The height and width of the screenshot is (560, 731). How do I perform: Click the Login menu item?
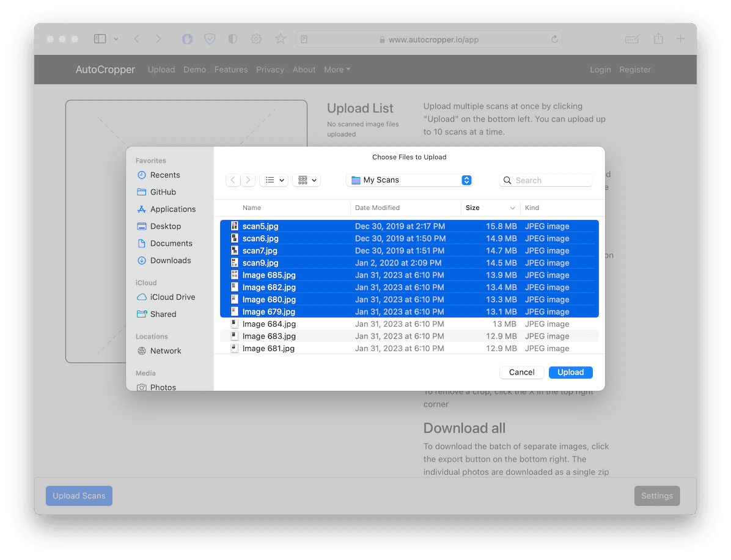point(600,70)
